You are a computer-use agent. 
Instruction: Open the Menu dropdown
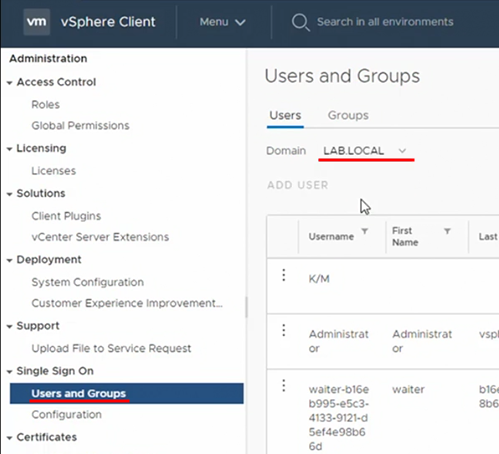[223, 22]
